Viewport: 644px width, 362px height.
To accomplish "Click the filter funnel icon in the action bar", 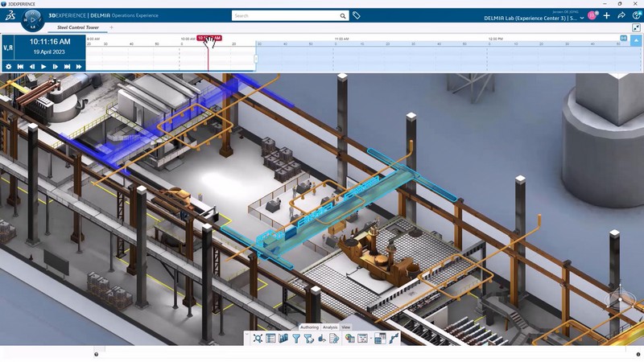I will pos(295,339).
